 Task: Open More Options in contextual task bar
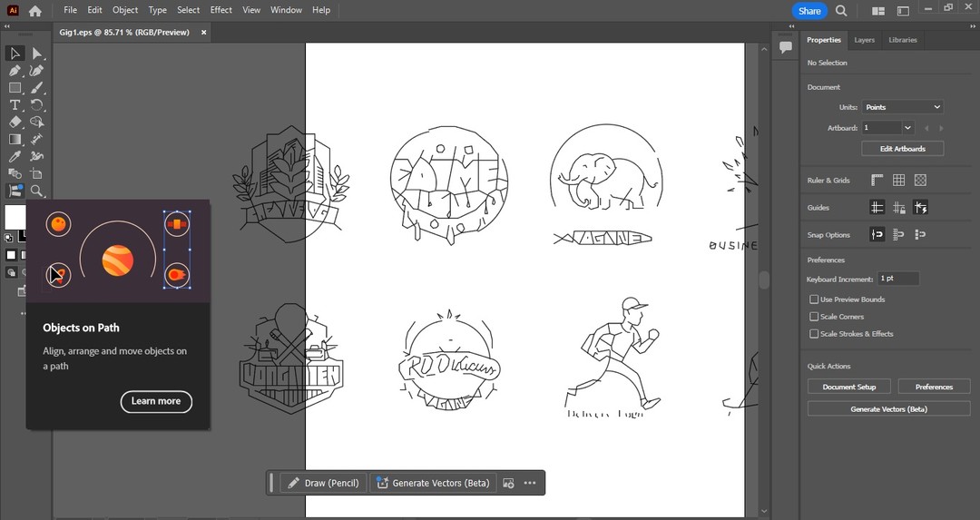coord(530,483)
